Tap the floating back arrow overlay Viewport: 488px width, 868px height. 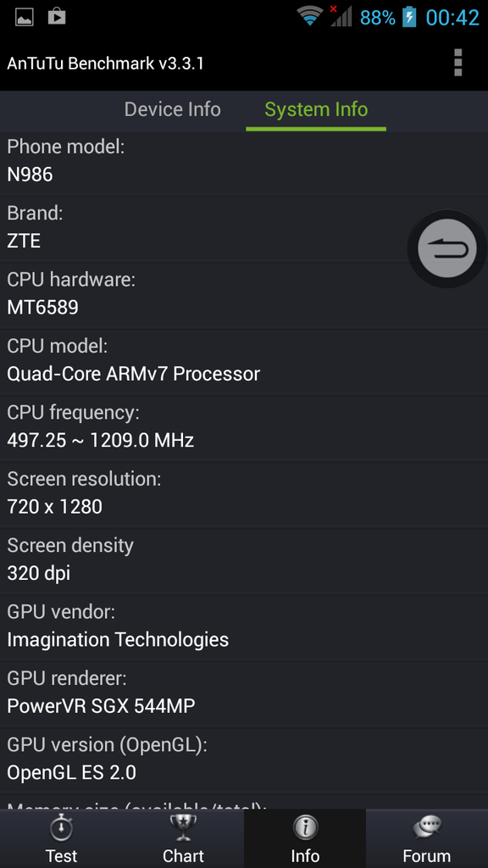[446, 248]
